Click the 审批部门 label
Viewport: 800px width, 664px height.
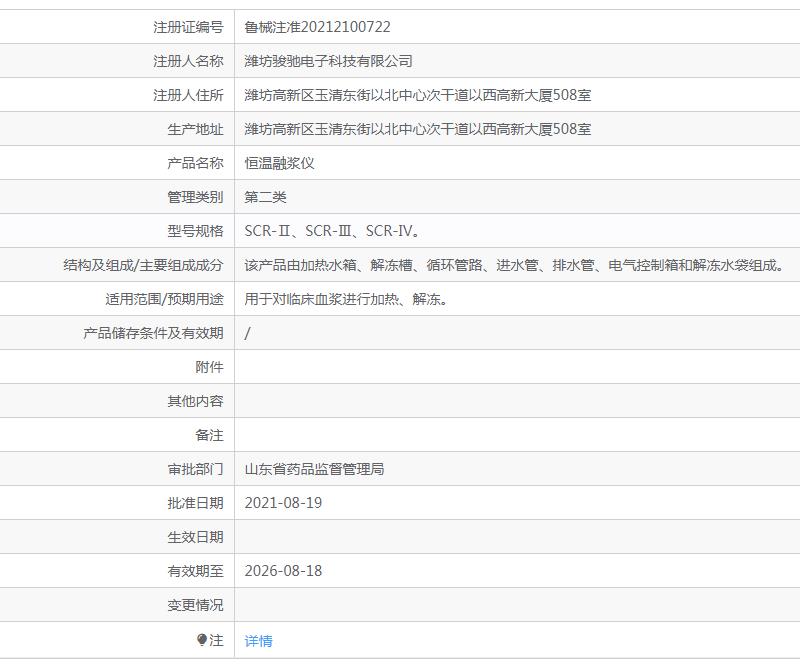point(195,469)
